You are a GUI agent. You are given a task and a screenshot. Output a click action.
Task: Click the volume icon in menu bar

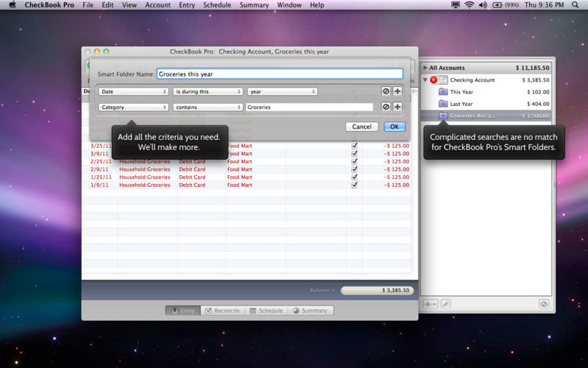pos(483,5)
